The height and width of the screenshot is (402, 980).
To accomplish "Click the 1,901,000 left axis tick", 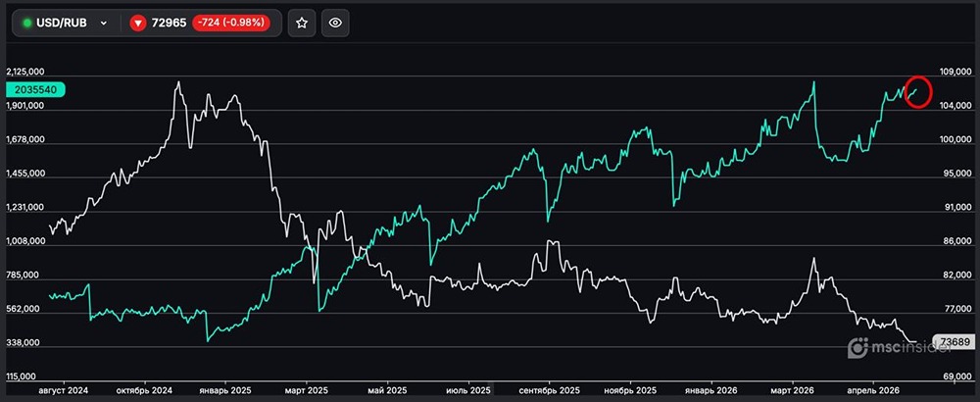I will (x=25, y=106).
